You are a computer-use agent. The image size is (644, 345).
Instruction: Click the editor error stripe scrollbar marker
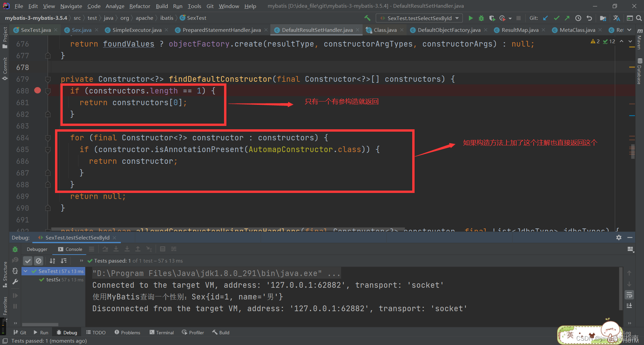pyautogui.click(x=632, y=151)
